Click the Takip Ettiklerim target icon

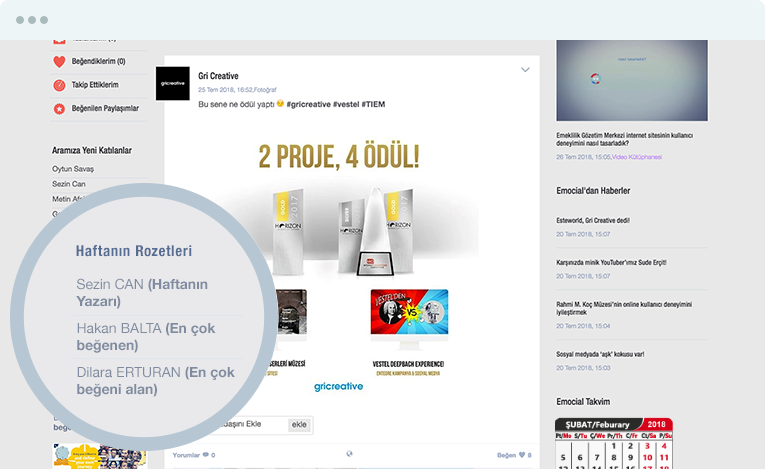pyautogui.click(x=59, y=85)
